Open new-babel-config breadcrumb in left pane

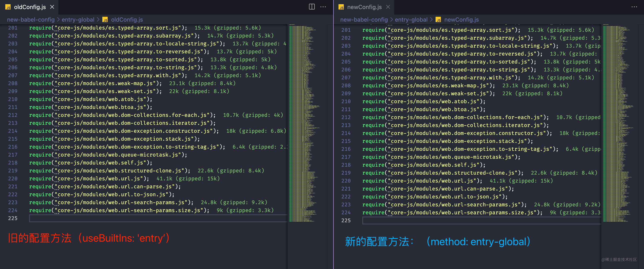[31, 20]
